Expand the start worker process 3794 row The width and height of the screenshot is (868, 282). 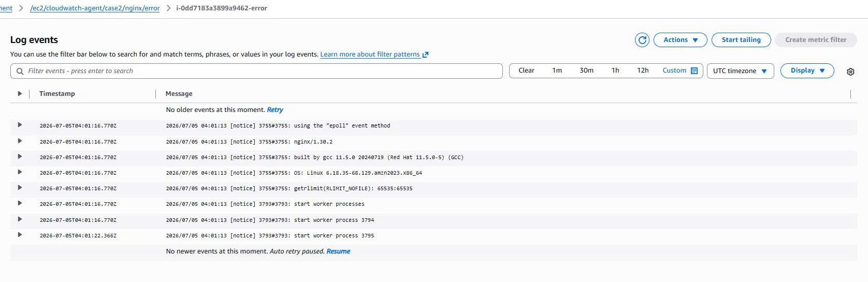pyautogui.click(x=20, y=219)
